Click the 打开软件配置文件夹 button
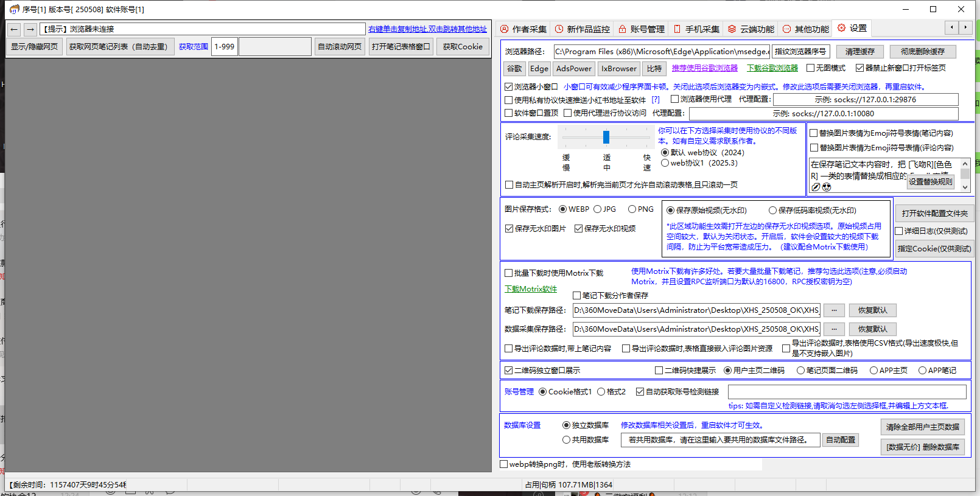 pyautogui.click(x=935, y=214)
